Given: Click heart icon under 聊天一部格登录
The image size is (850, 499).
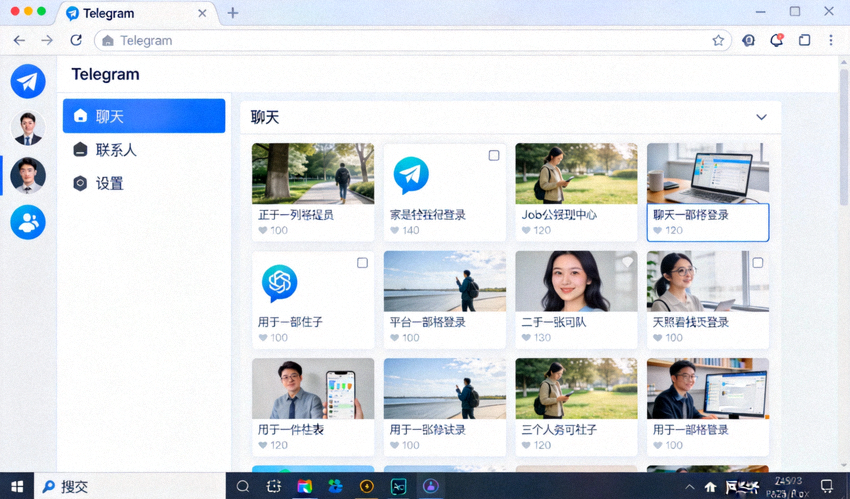Looking at the screenshot, I should point(658,230).
